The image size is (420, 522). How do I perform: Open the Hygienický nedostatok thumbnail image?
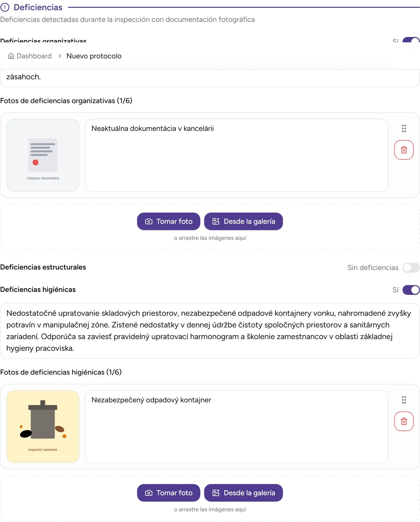click(x=43, y=427)
